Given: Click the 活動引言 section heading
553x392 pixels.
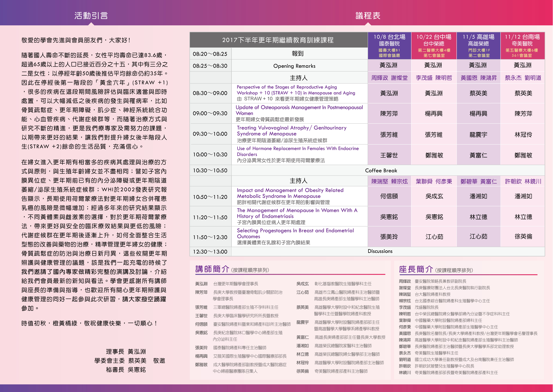Looking at the screenshot, I should 91,16.
